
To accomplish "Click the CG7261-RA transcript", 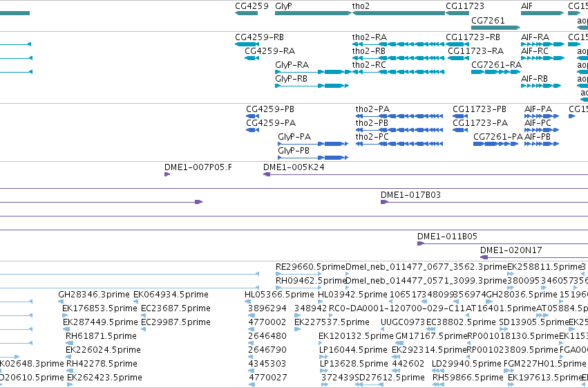I will point(495,72).
